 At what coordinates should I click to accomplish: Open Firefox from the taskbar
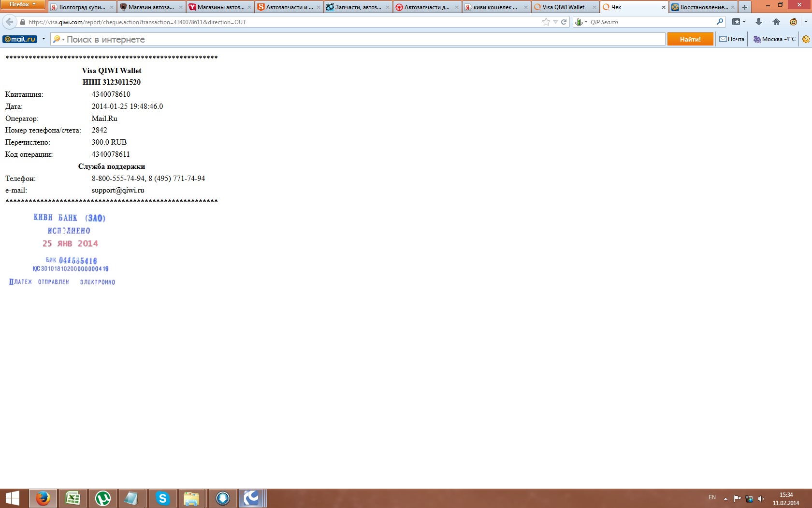(43, 498)
